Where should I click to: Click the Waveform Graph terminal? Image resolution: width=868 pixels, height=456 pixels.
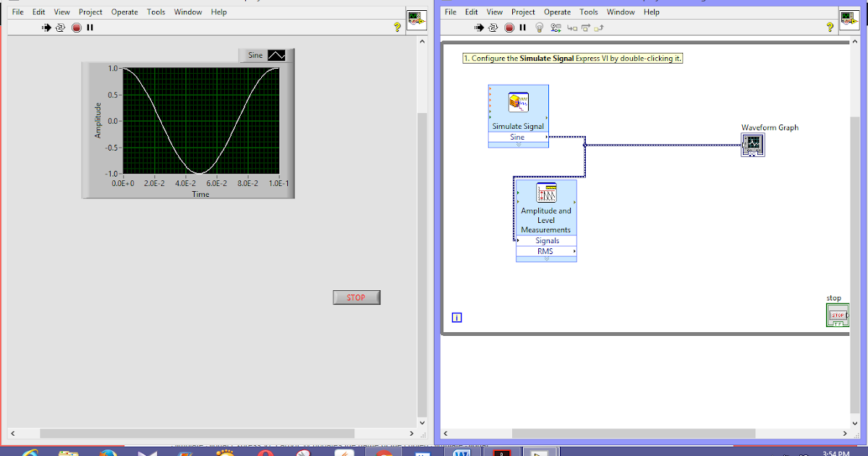point(753,144)
